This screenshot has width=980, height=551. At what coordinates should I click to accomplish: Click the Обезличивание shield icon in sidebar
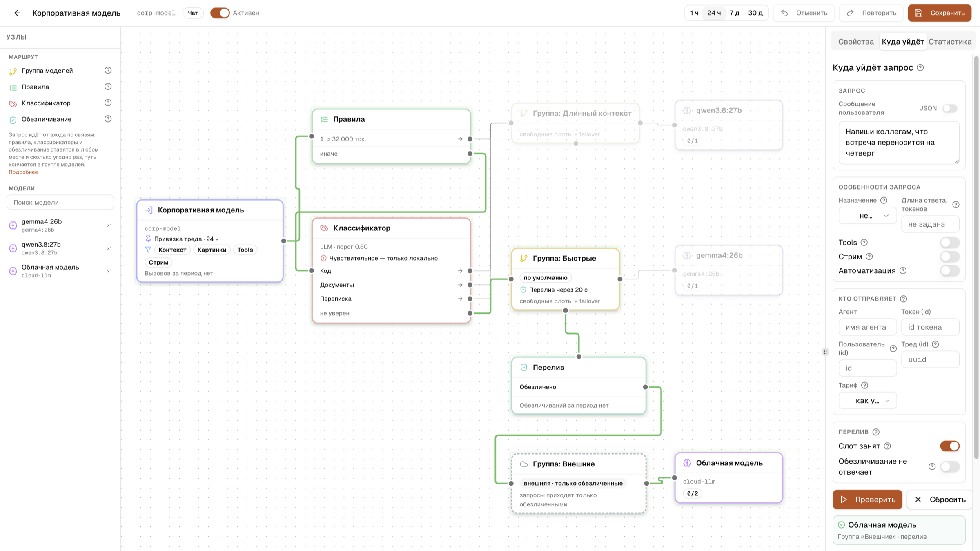(x=13, y=120)
